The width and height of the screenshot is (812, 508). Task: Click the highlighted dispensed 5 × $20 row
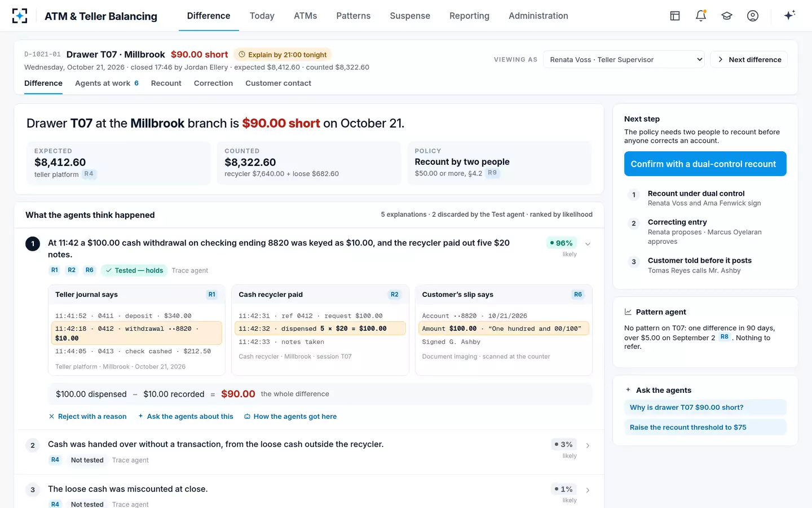320,329
